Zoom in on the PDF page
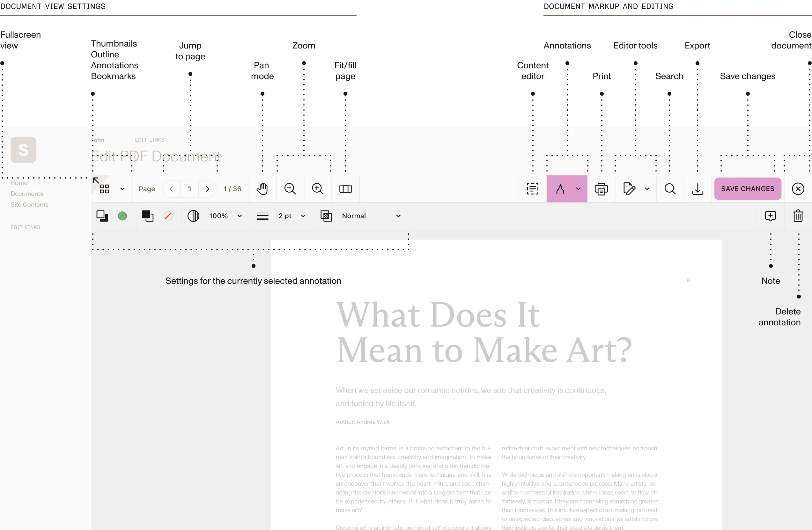The image size is (812, 530). point(318,188)
